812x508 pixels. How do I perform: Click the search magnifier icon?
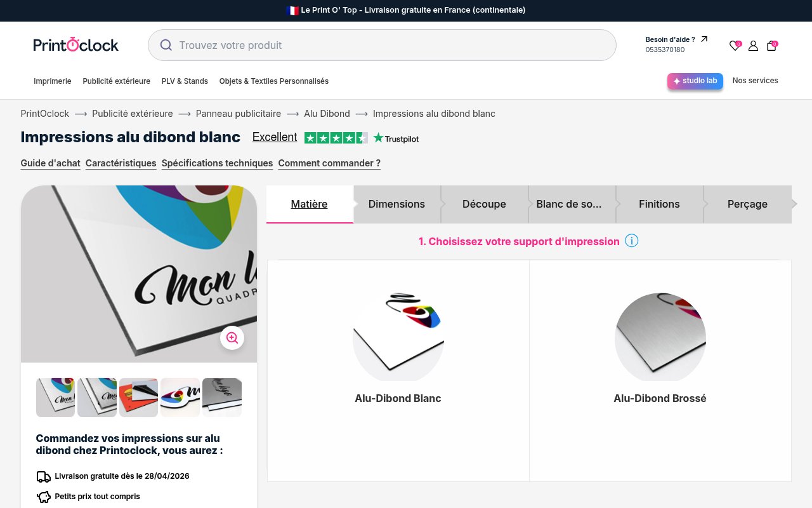point(166,45)
